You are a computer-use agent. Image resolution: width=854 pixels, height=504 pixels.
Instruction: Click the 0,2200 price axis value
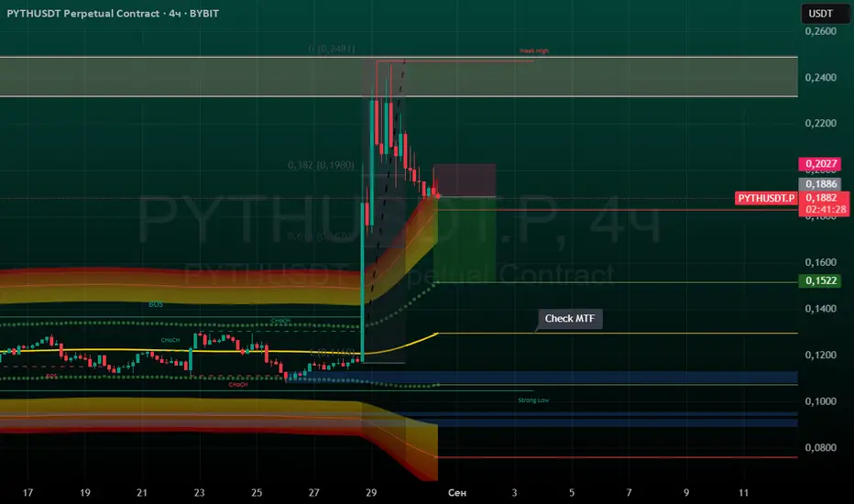click(820, 123)
